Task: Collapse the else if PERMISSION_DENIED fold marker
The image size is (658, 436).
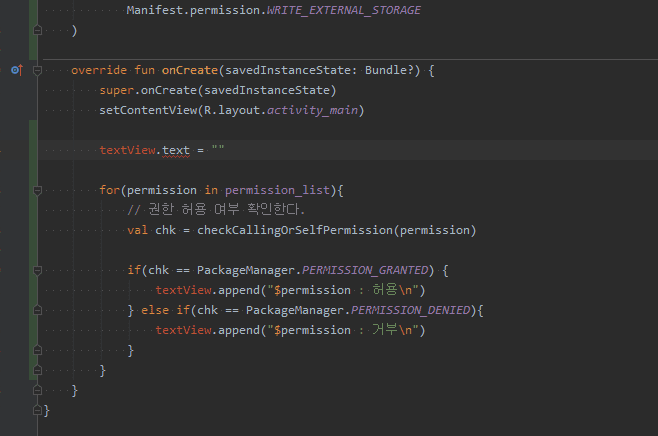Action: tap(37, 311)
